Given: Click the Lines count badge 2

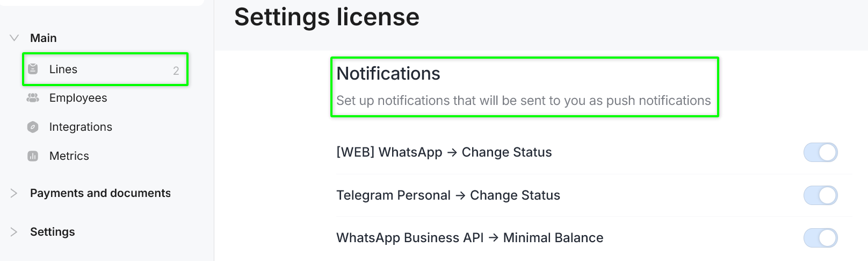Looking at the screenshot, I should point(176,70).
